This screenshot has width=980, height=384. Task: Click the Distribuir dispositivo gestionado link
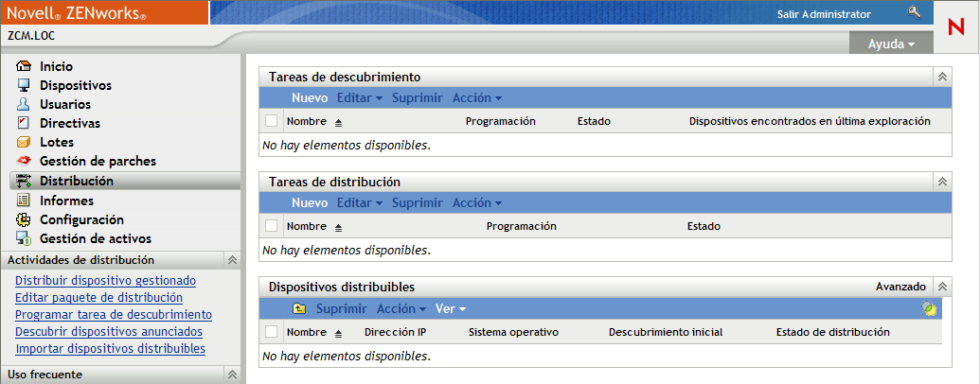tap(106, 280)
